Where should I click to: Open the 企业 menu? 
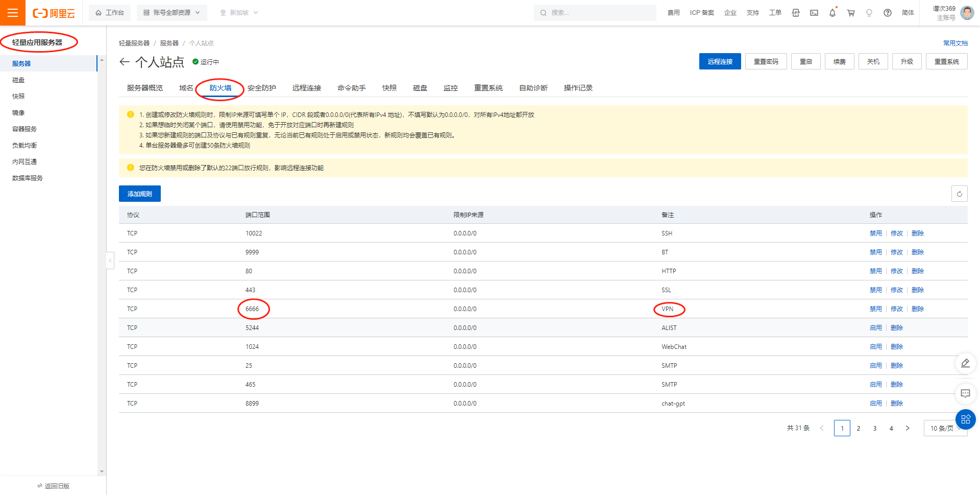pos(730,13)
